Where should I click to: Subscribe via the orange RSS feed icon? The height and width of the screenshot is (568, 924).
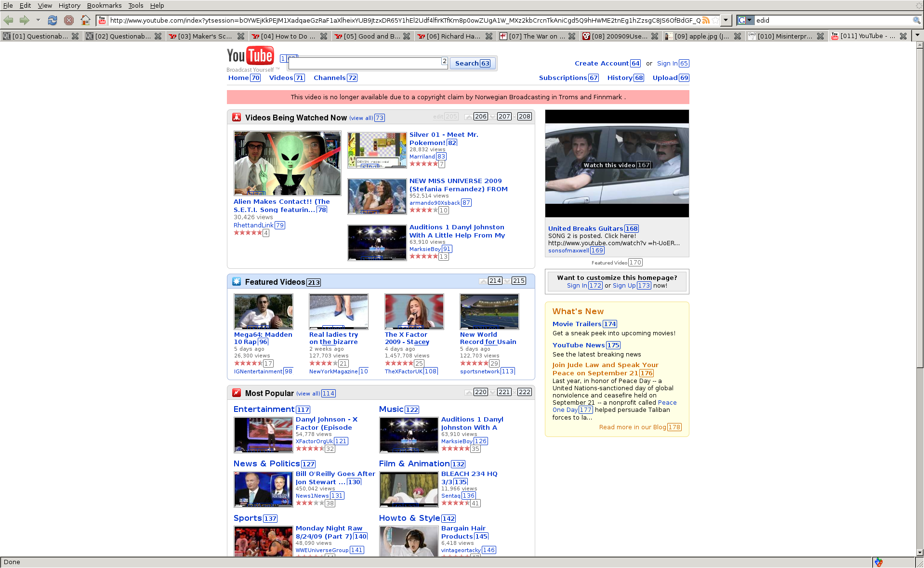[706, 20]
